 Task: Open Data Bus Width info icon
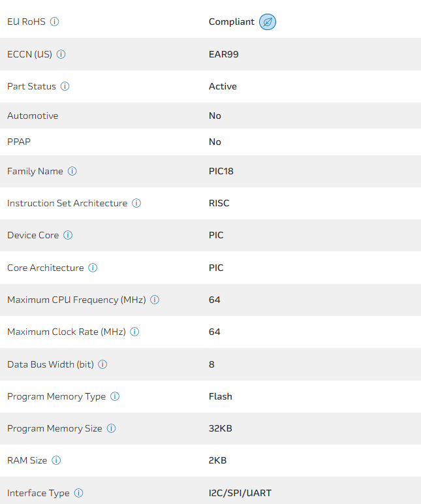point(102,364)
